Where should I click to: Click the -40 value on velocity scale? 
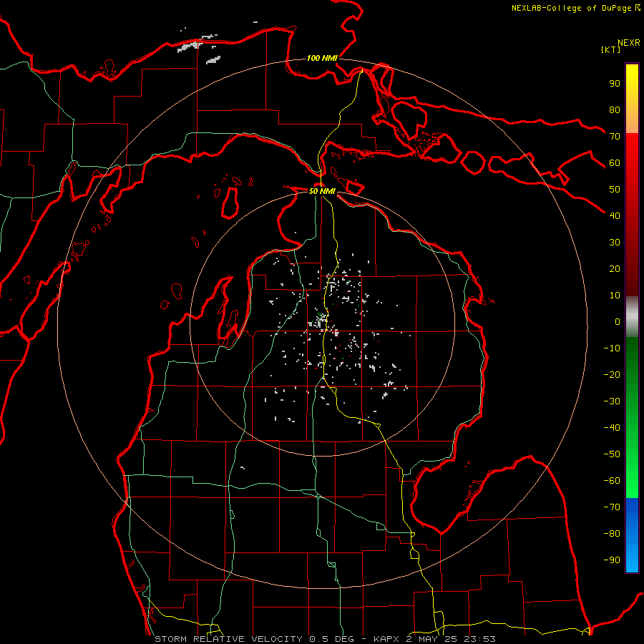(612, 428)
